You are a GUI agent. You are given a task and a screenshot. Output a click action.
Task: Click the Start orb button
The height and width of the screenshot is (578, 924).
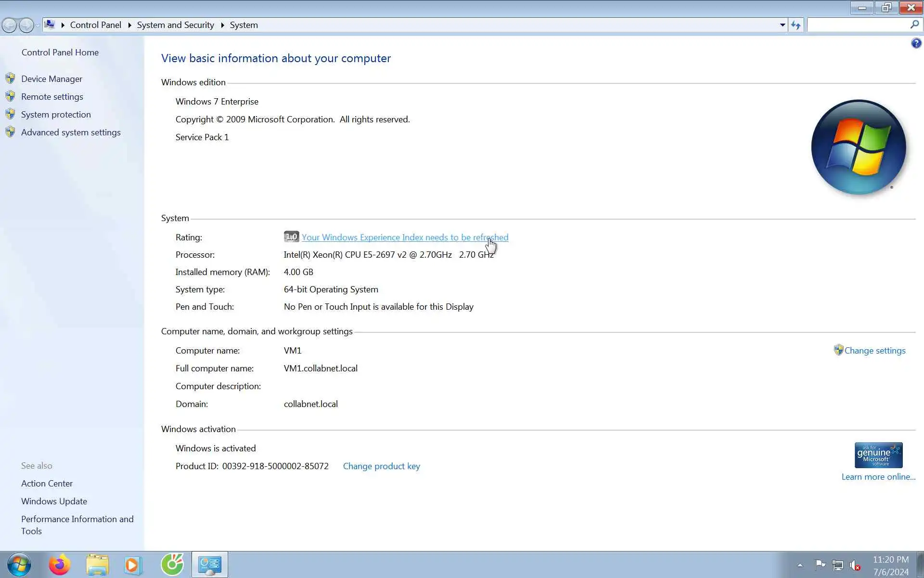coord(19,565)
